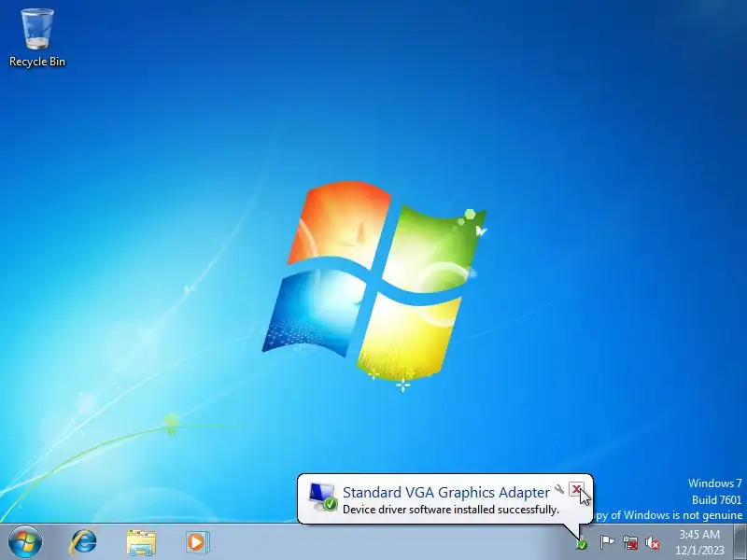
Task: Open the Recycle Bin desktop icon
Action: click(x=37, y=38)
